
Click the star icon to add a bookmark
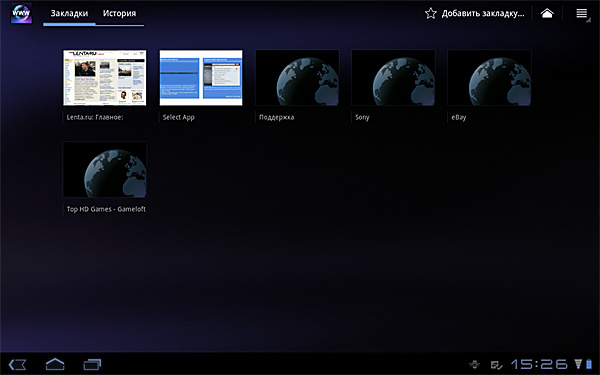tap(430, 13)
